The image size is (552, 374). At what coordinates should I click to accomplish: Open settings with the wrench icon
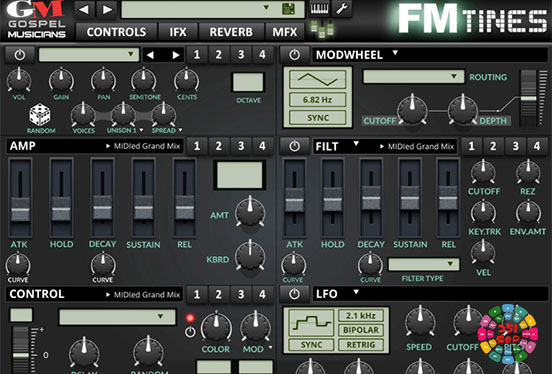341,8
